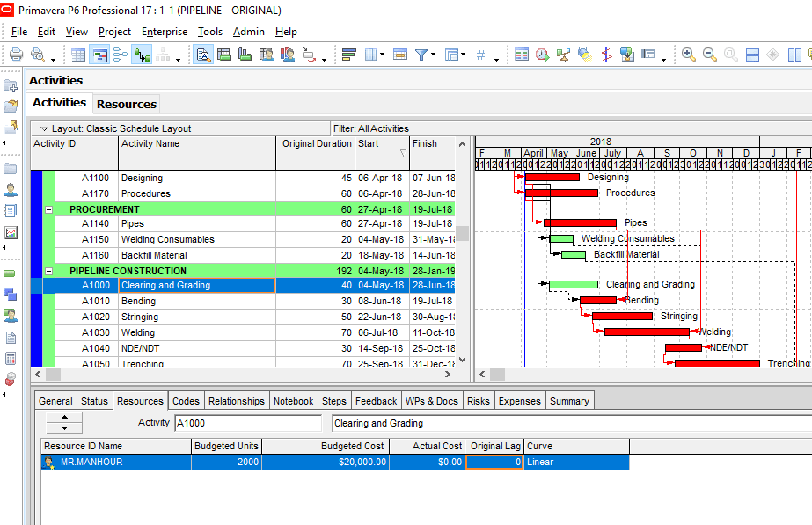Viewport: 812px width, 525px height.
Task: Click activity table horizontal scrollbar right arrow
Action: (x=448, y=374)
